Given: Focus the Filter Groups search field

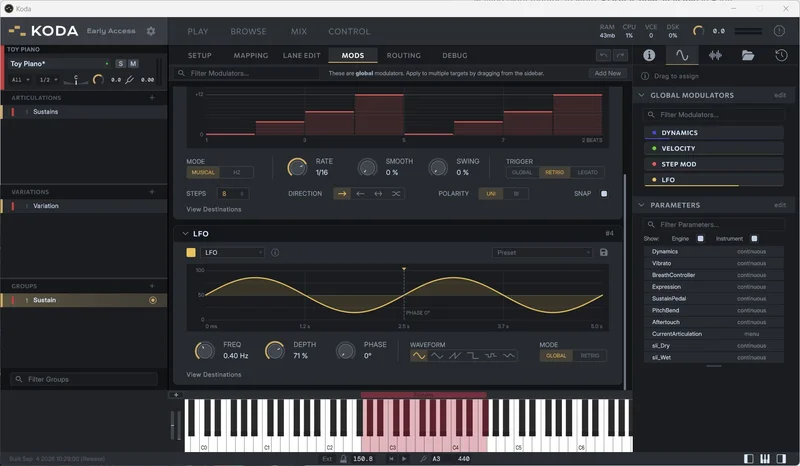Looking at the screenshot, I should [84, 379].
